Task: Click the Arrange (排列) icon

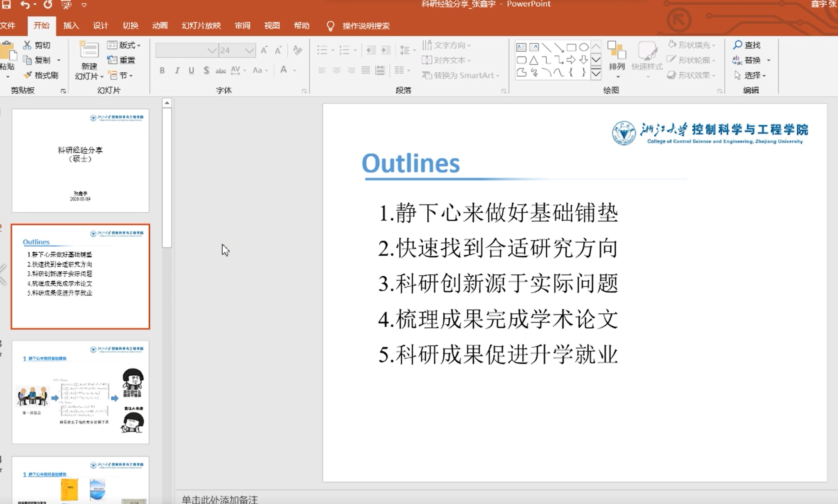Action: [x=617, y=51]
